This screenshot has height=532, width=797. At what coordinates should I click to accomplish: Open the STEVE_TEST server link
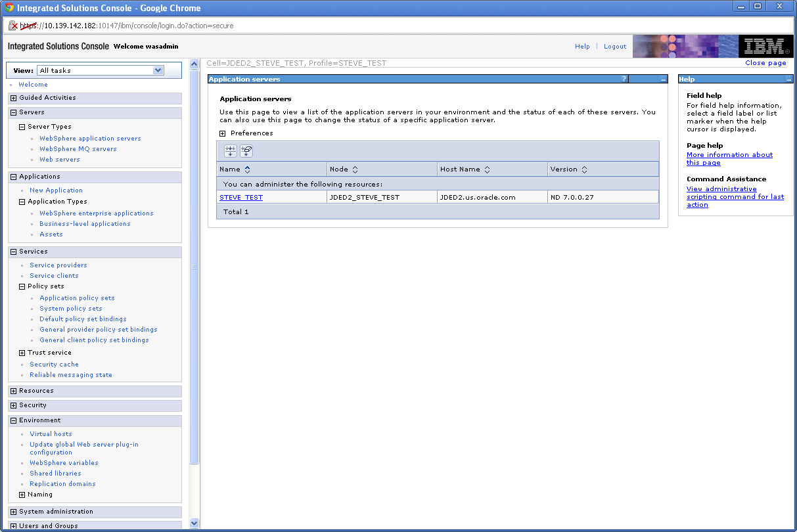point(241,197)
